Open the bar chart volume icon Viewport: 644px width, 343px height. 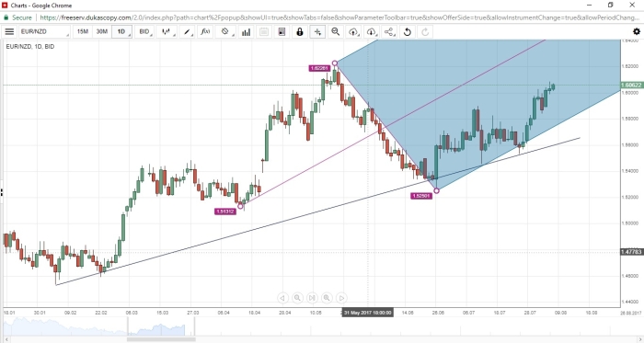(x=246, y=31)
